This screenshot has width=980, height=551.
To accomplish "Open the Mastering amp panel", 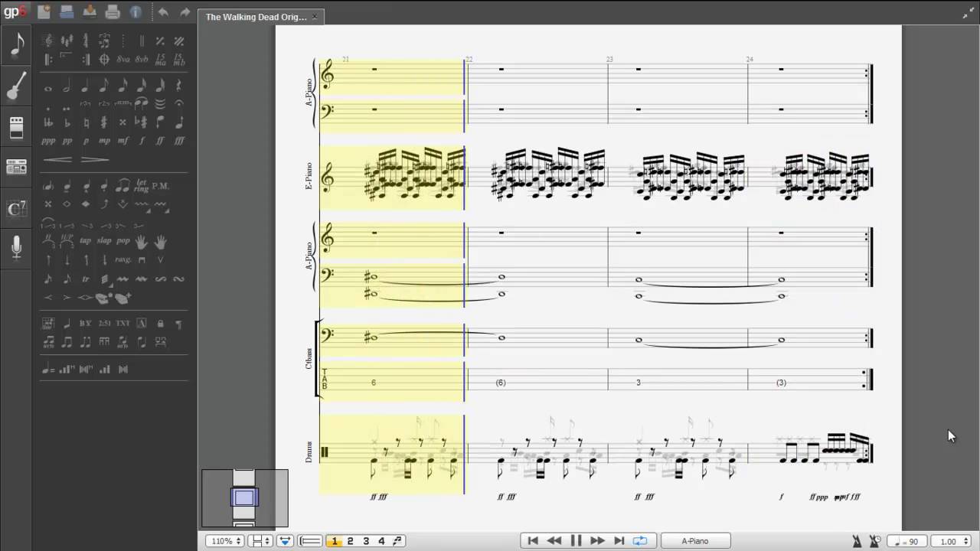I will click(16, 167).
